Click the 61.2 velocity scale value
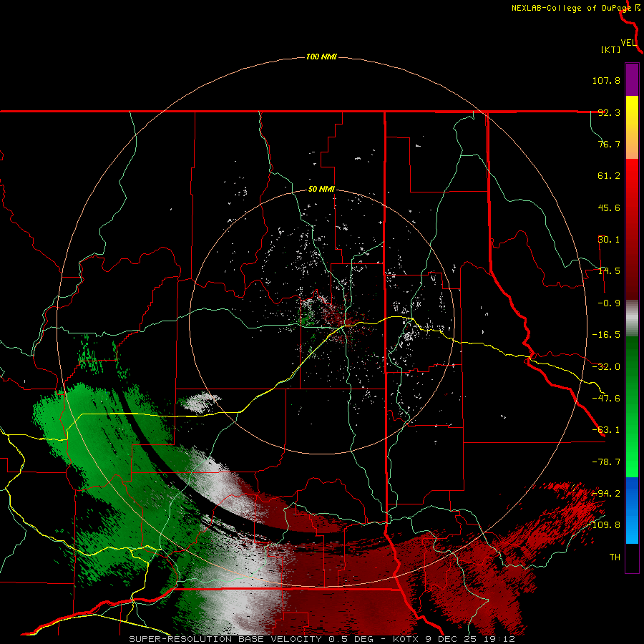 point(609,176)
